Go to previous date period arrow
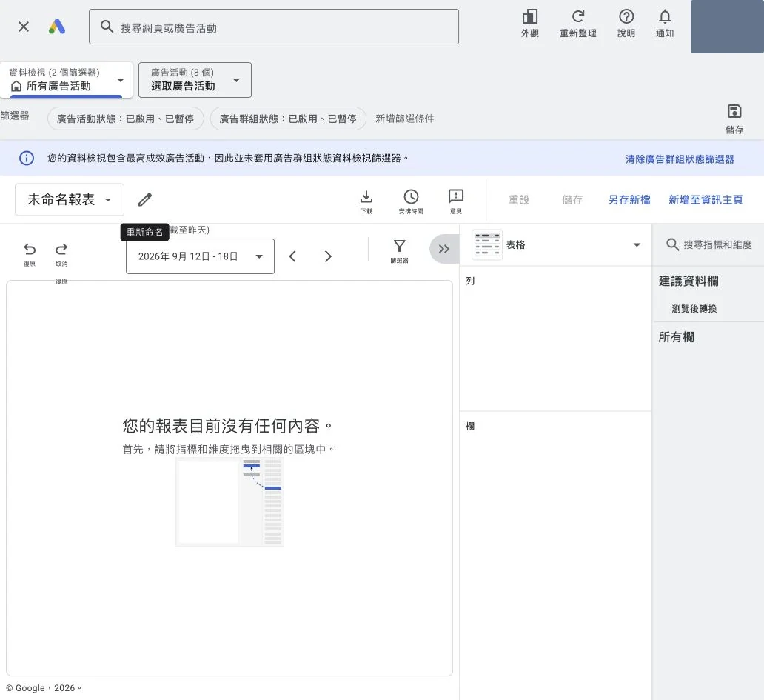Image resolution: width=764 pixels, height=700 pixels. pos(292,256)
